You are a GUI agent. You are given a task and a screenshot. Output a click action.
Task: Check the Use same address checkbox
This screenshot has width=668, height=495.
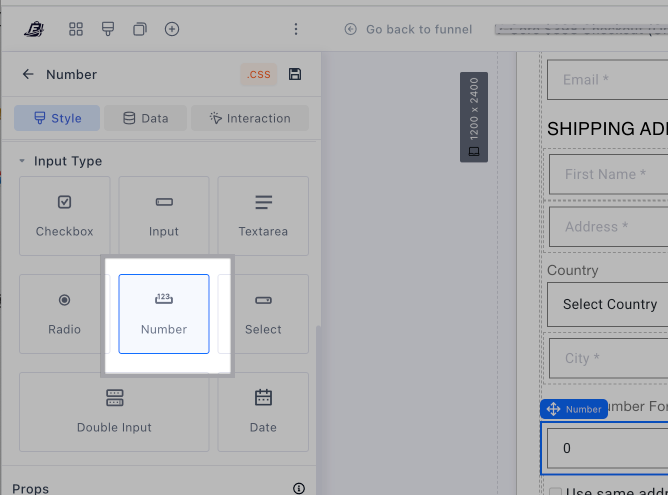point(555,490)
